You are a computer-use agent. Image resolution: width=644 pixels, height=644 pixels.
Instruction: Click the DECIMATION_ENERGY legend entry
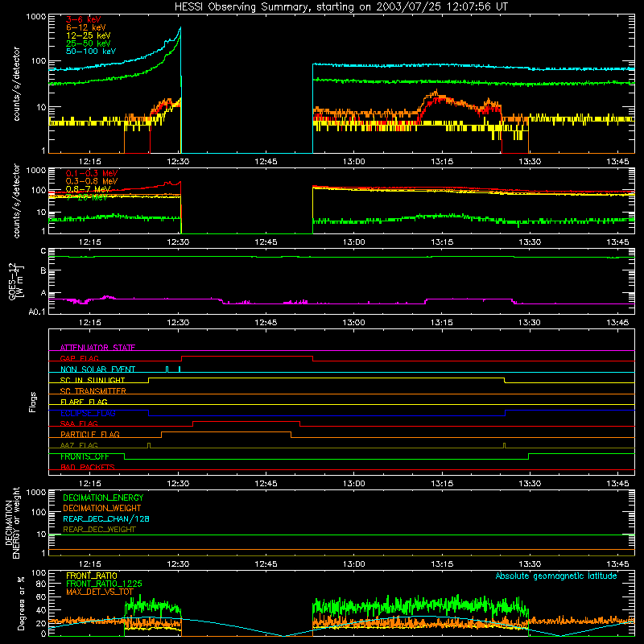tap(103, 497)
